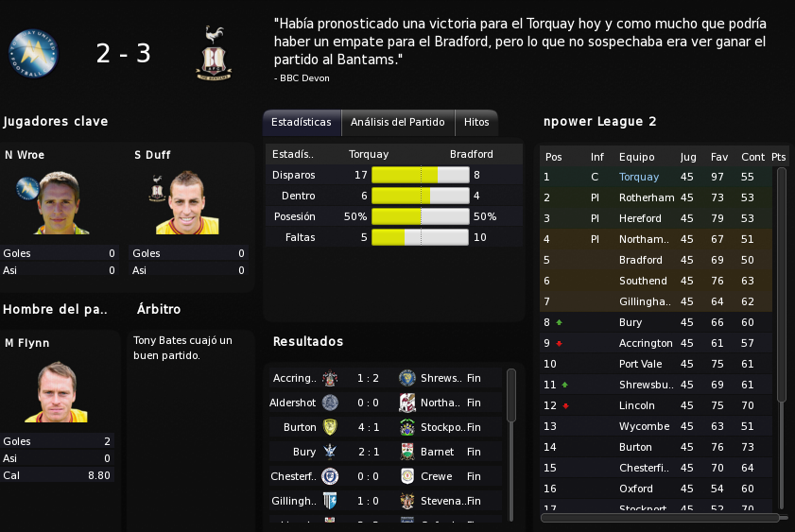This screenshot has width=795, height=532.
Task: Click Shrewsbury badge in the results list
Action: pyautogui.click(x=407, y=378)
